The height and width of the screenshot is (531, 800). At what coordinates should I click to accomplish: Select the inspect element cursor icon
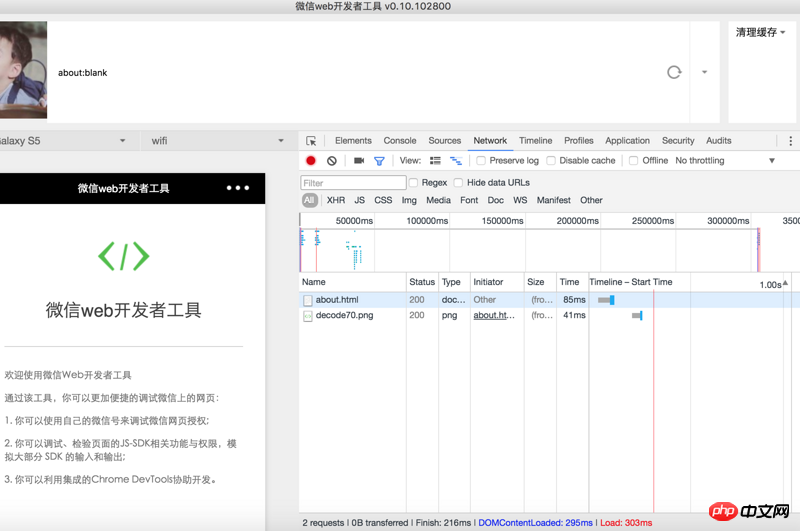click(x=312, y=141)
